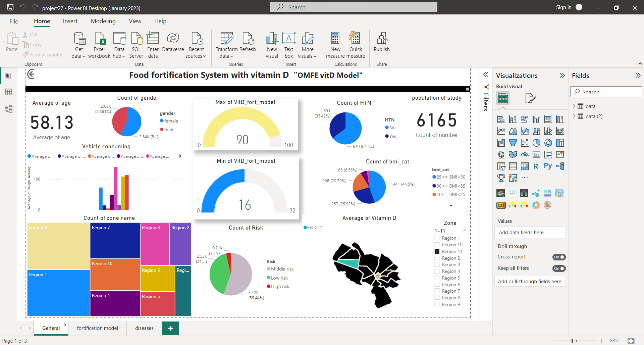Viewport: 644px width, 345px height.
Task: Expand the Filters pane
Action: tap(486, 75)
